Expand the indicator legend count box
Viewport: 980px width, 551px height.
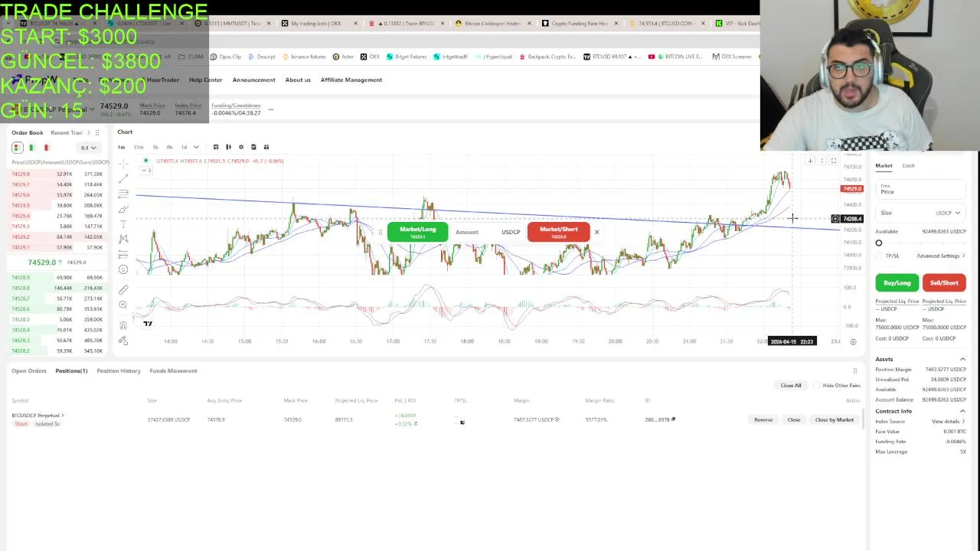pyautogui.click(x=147, y=171)
